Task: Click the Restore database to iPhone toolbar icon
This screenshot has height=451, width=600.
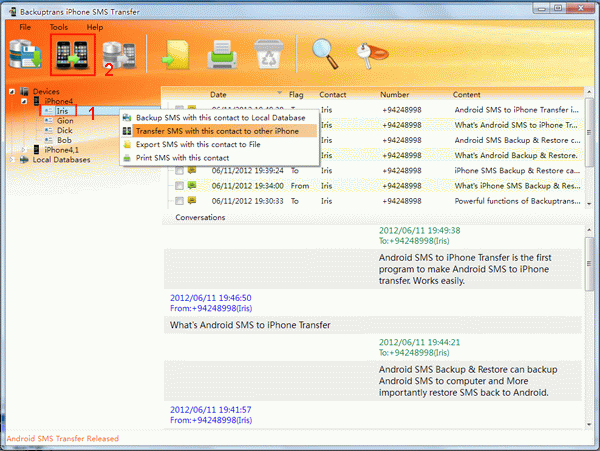Action: click(119, 56)
